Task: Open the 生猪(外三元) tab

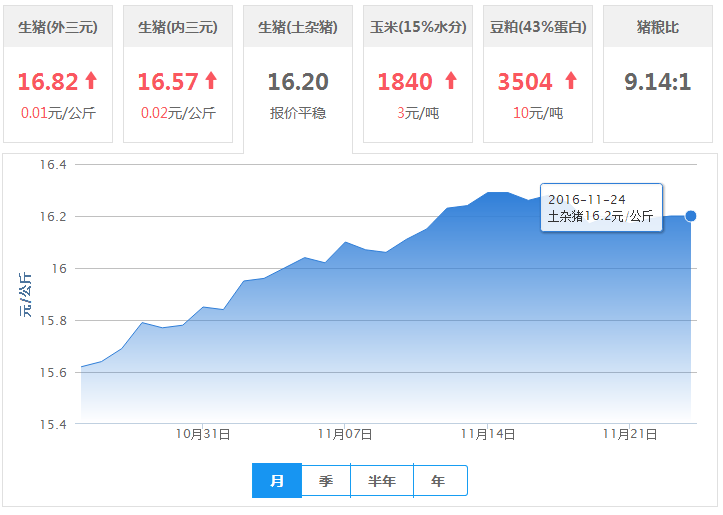Action: click(x=58, y=27)
